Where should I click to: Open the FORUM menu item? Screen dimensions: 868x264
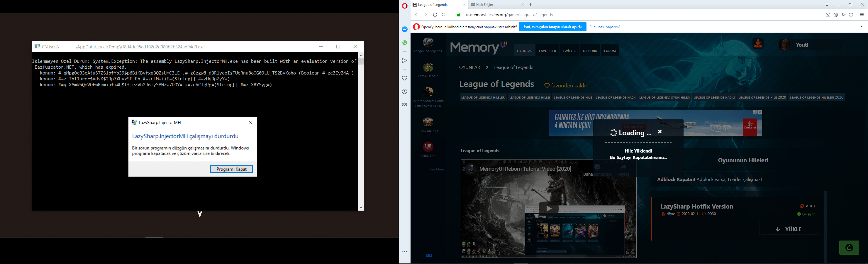[610, 51]
